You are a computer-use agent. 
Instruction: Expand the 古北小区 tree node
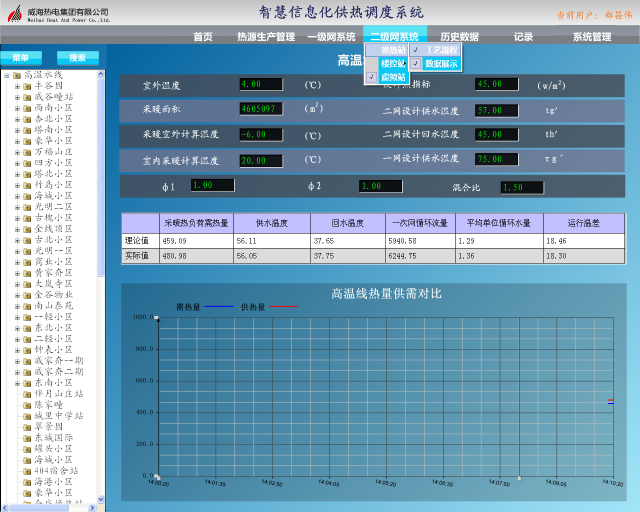click(x=17, y=240)
